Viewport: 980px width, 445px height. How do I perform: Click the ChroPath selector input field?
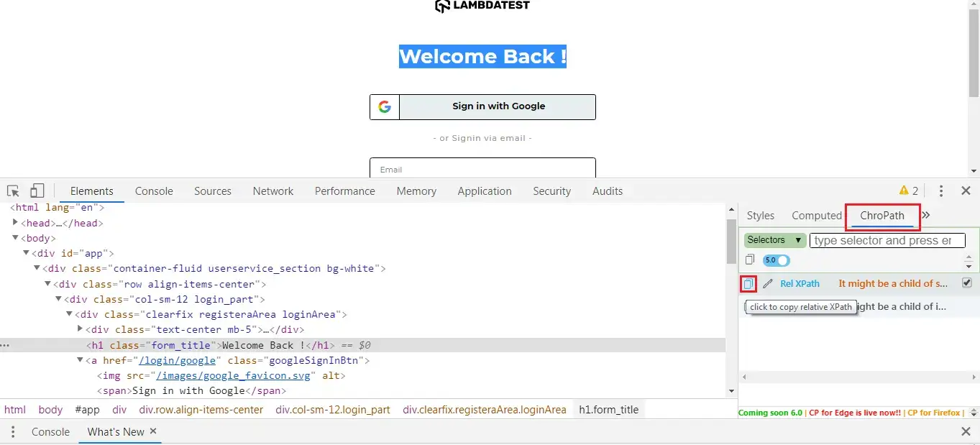coord(887,240)
